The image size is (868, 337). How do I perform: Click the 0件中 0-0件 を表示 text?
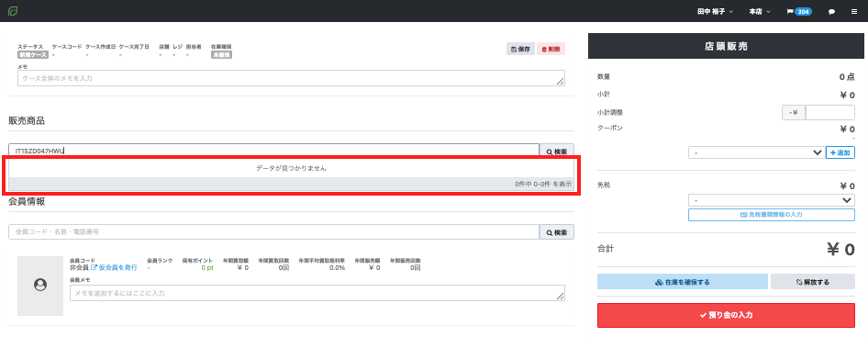pos(543,184)
